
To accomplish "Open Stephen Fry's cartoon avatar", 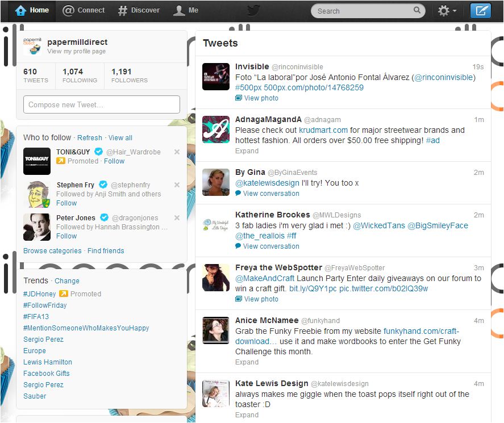I will click(x=37, y=194).
